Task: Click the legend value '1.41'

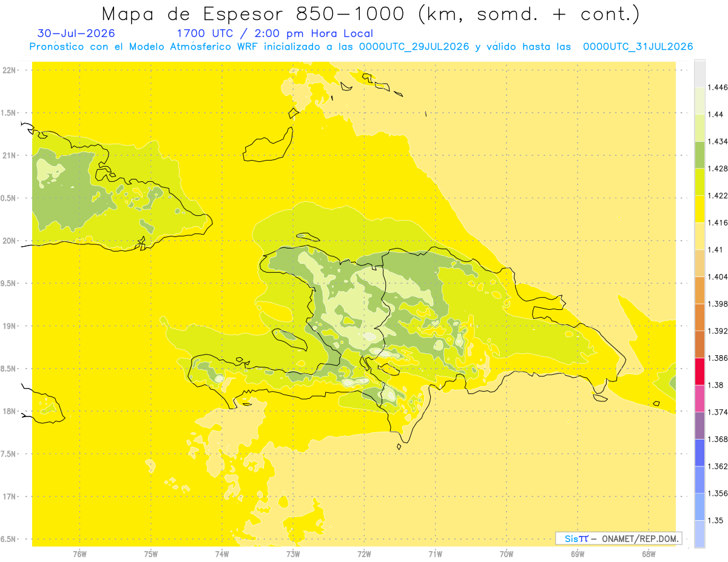Action: tap(716, 250)
